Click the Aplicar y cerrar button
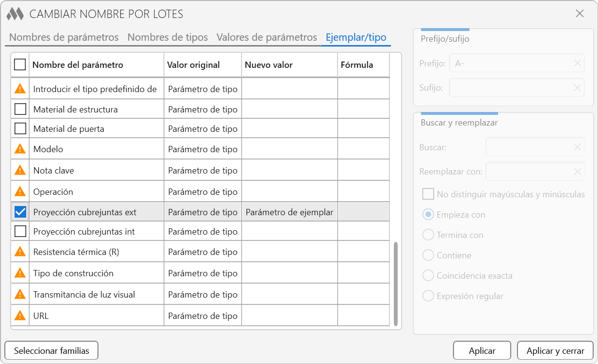The image size is (598, 364). pos(555,350)
